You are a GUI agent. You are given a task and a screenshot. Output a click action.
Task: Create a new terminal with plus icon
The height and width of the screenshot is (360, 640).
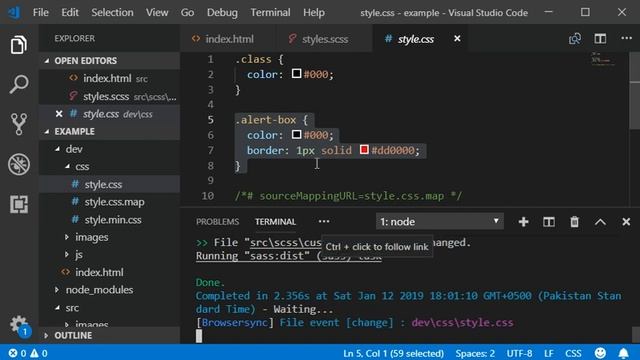(x=523, y=222)
